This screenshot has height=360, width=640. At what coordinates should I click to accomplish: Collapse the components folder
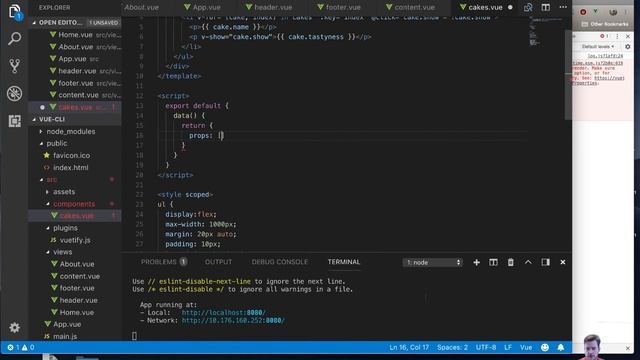click(x=74, y=204)
